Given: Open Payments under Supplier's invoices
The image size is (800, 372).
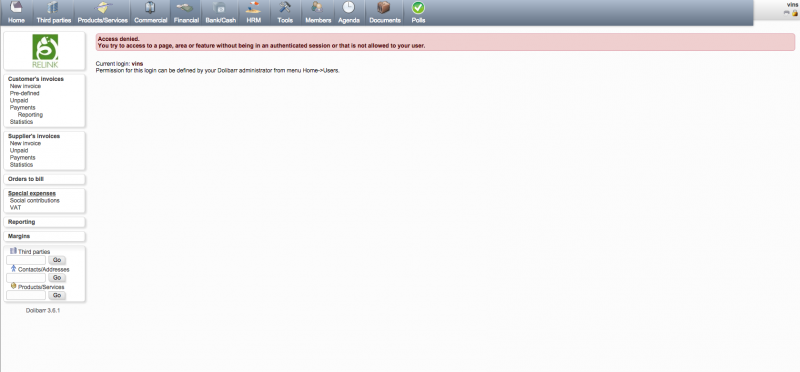Looking at the screenshot, I should (x=22, y=158).
